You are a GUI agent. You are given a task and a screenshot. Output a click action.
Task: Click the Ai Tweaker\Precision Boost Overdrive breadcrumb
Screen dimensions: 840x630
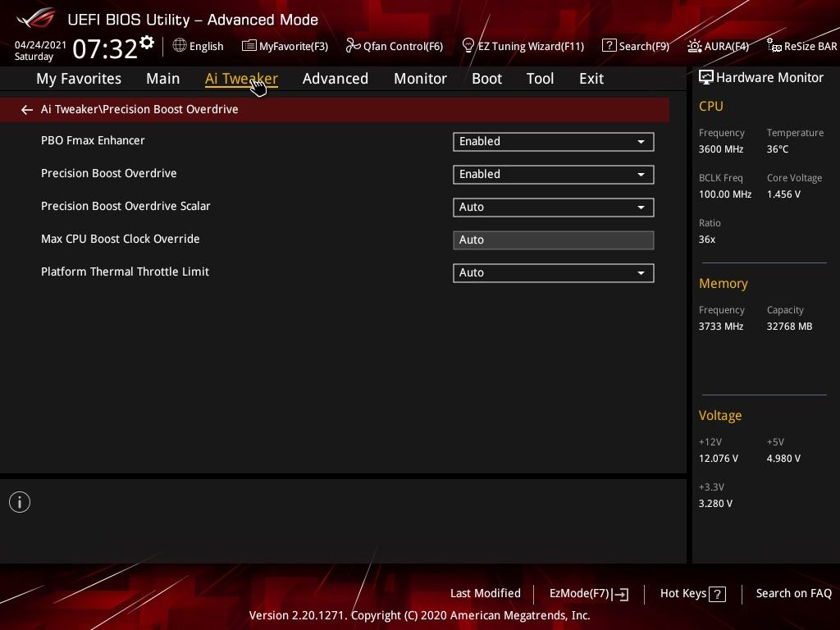(x=139, y=109)
